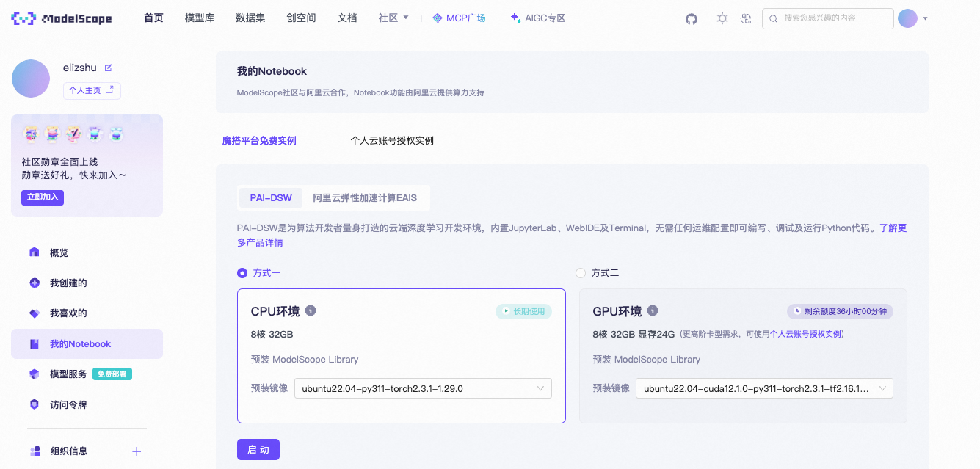Open CPU 预装镜像 dropdown
This screenshot has width=980, height=469.
[423, 388]
